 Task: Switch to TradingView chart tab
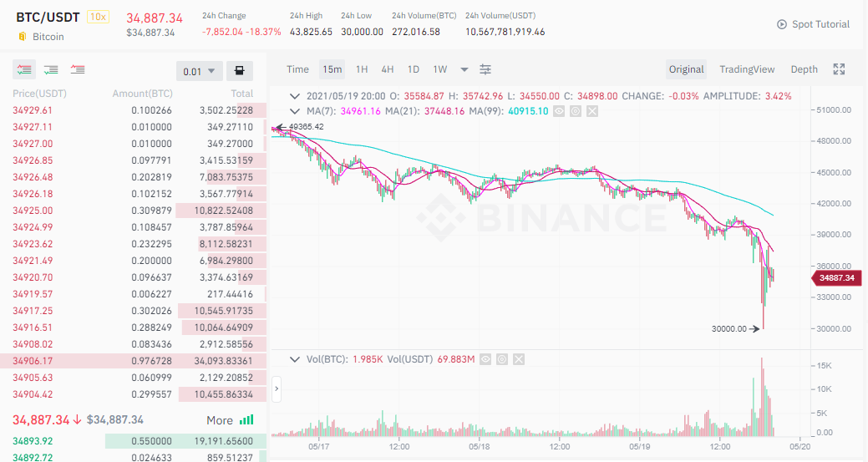click(x=747, y=69)
